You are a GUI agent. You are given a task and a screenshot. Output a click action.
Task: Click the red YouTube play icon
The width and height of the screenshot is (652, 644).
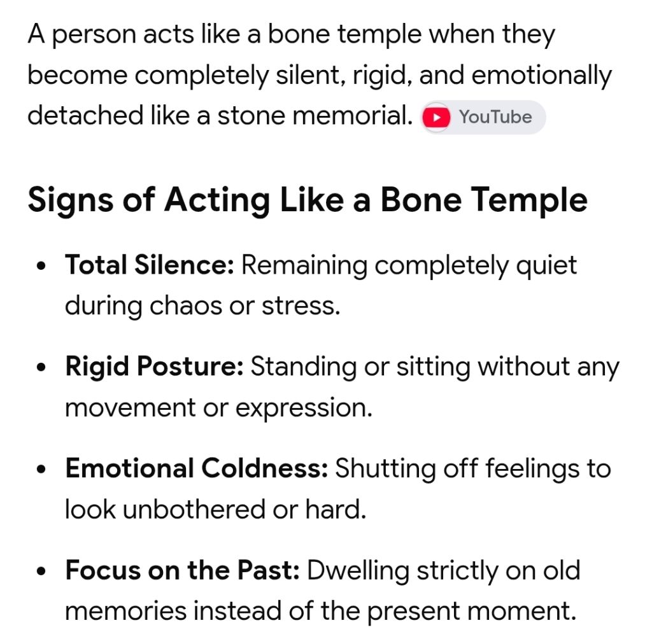pyautogui.click(x=436, y=117)
